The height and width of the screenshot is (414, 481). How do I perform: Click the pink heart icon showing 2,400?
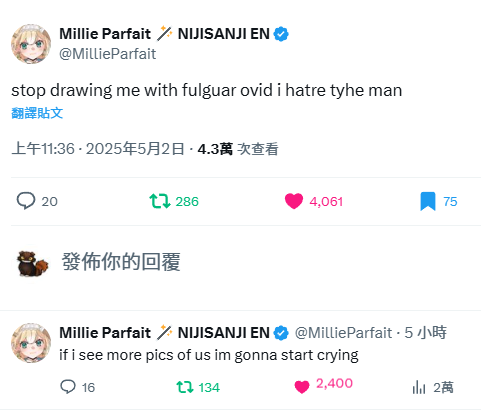302,387
